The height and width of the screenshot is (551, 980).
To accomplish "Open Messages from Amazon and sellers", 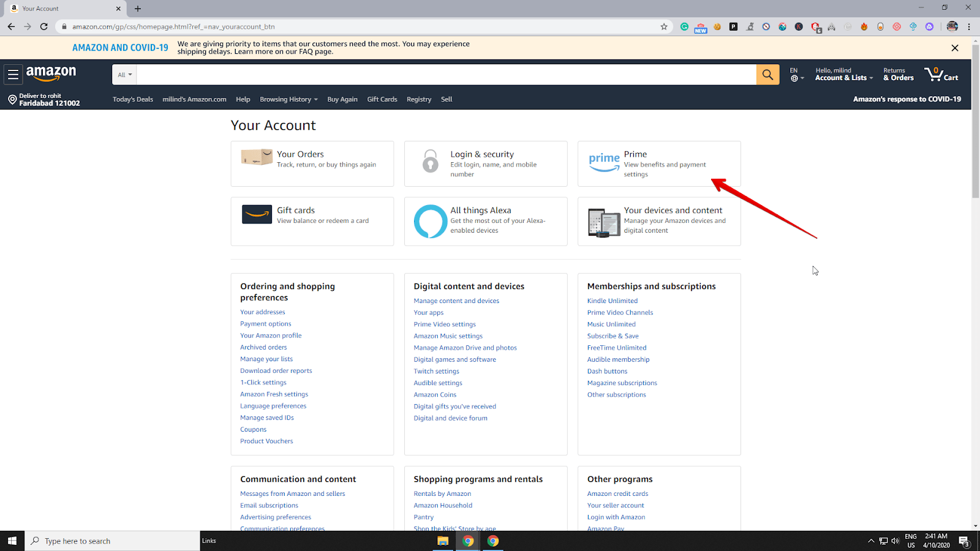I will (x=293, y=493).
